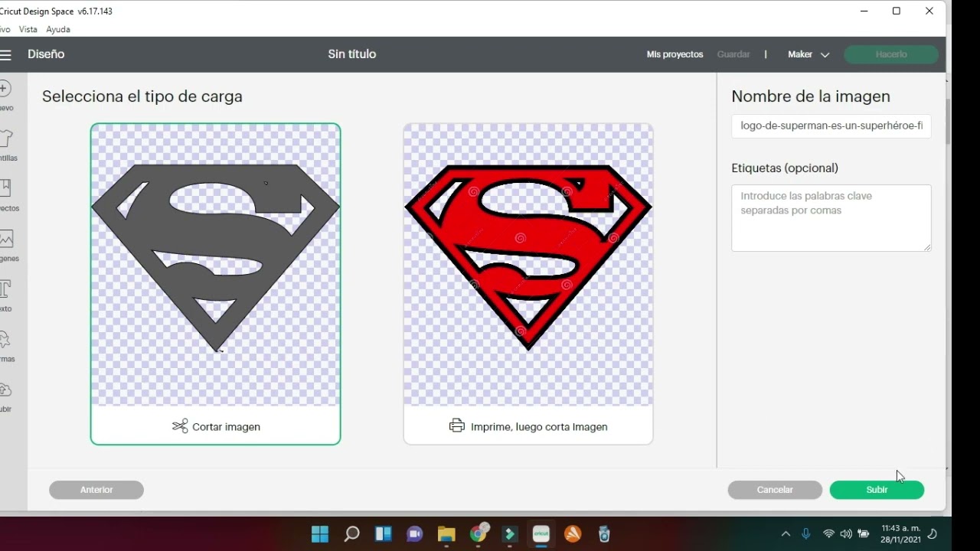980x551 pixels.
Task: Open the Teams Chat taskbar icon
Action: point(415,534)
